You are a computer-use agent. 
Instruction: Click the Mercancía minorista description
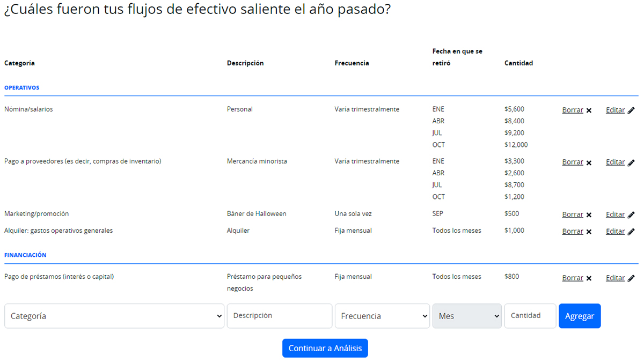click(257, 161)
